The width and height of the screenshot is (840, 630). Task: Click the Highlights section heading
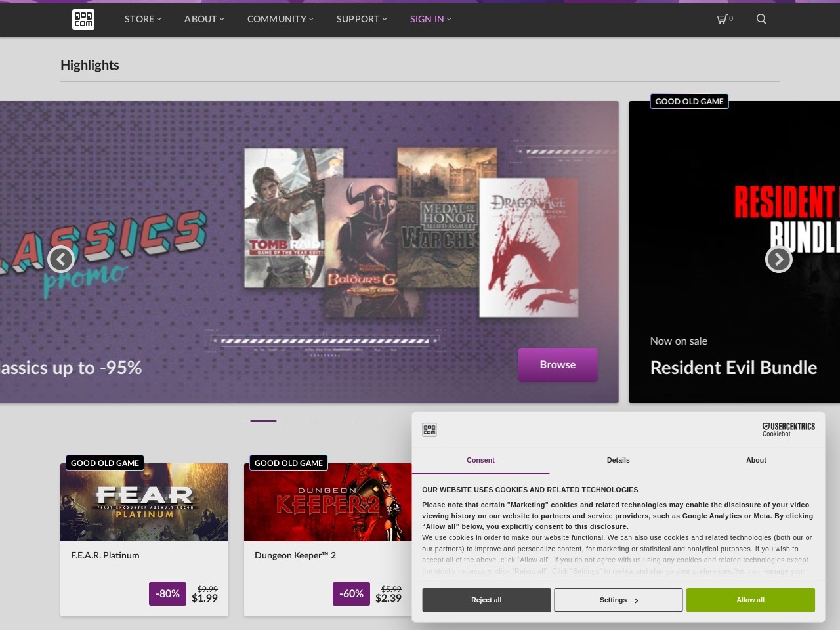point(90,65)
